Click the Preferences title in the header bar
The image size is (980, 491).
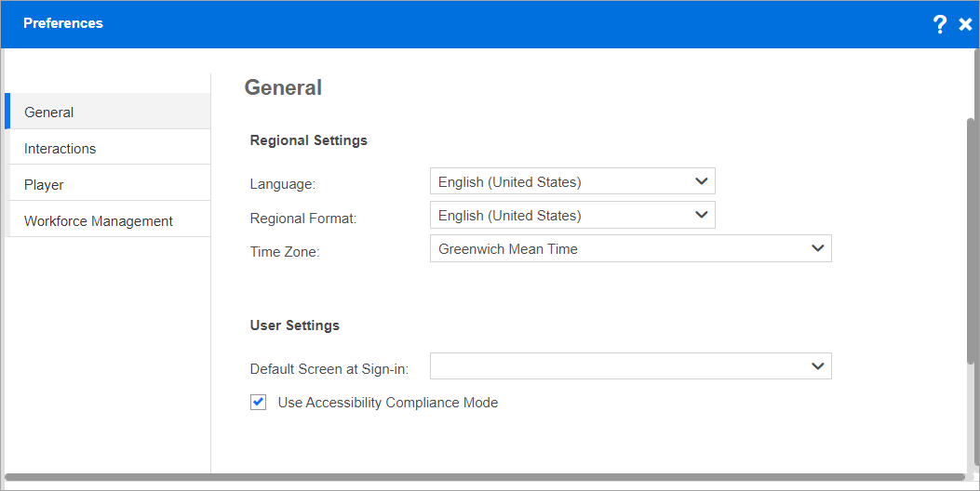pos(63,23)
